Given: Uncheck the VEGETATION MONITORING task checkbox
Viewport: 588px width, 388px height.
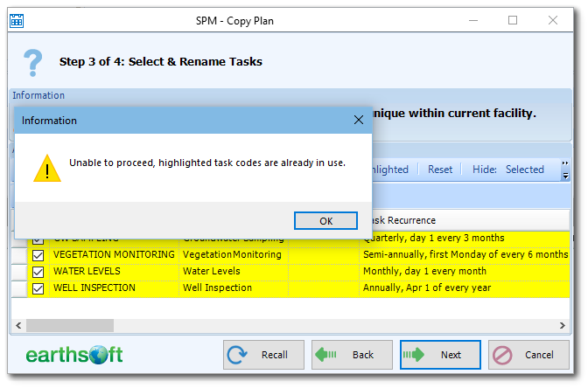Looking at the screenshot, I should [38, 254].
